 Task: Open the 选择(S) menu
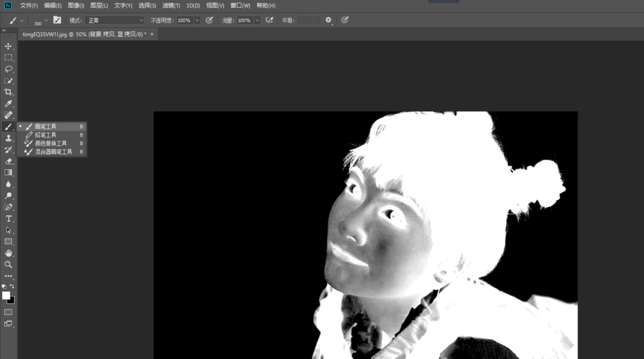pyautogui.click(x=147, y=5)
